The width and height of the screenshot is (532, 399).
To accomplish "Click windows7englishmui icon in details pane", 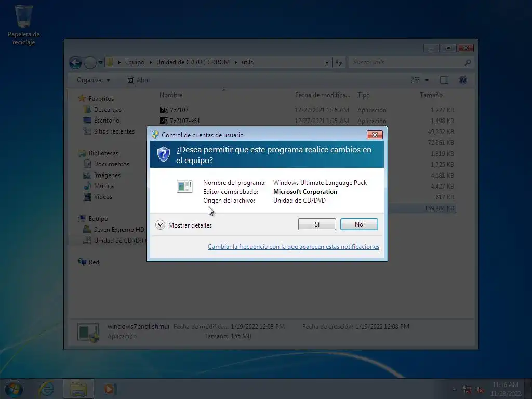I will pyautogui.click(x=88, y=332).
